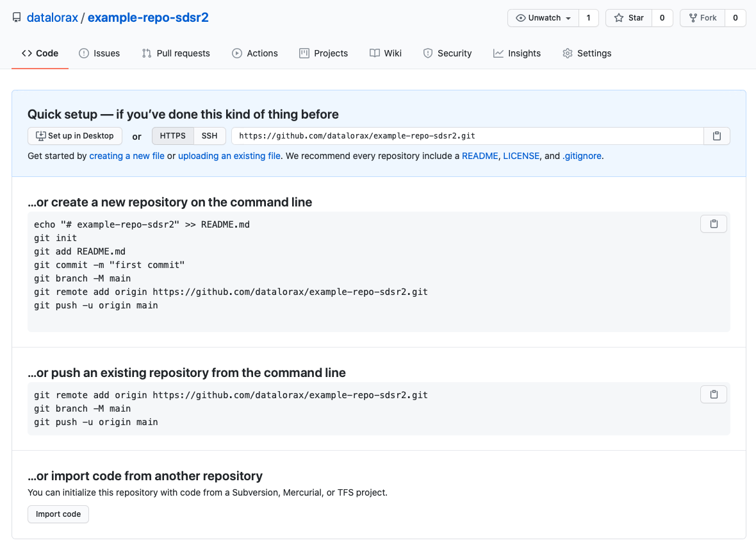The height and width of the screenshot is (545, 756).
Task: Copy the push existing repository commands
Action: coord(714,394)
